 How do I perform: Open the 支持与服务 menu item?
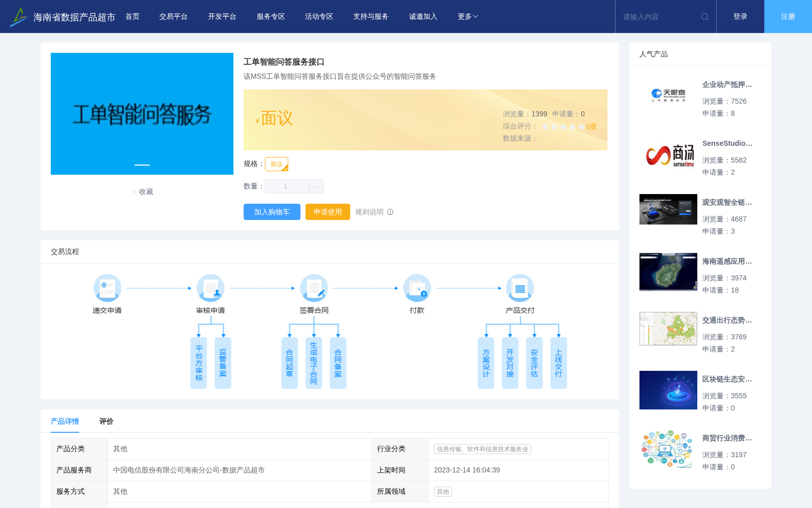(x=371, y=17)
